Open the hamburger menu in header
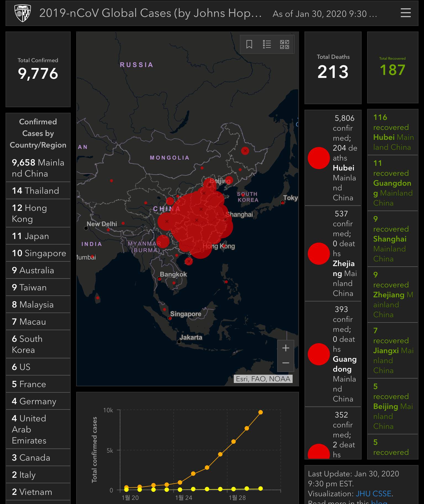This screenshot has height=504, width=424. pos(405,13)
